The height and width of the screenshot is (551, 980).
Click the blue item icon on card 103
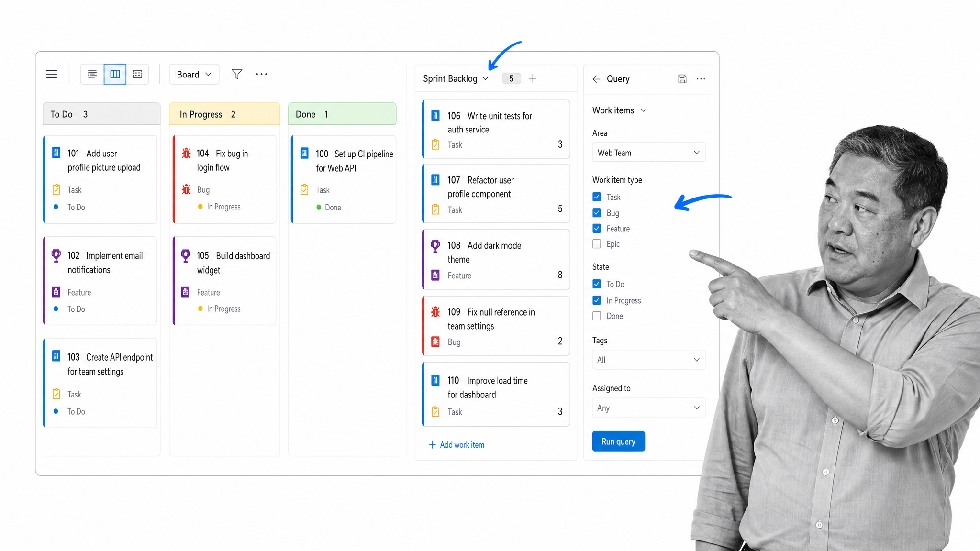click(56, 356)
